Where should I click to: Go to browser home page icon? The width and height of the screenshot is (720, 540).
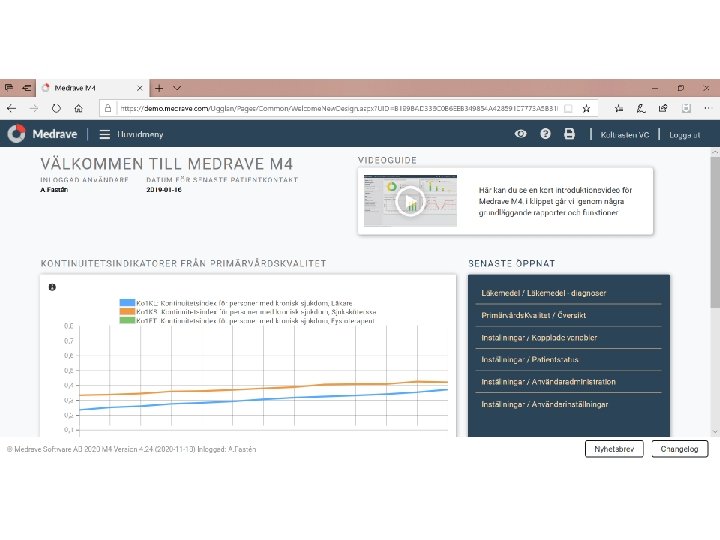click(79, 108)
